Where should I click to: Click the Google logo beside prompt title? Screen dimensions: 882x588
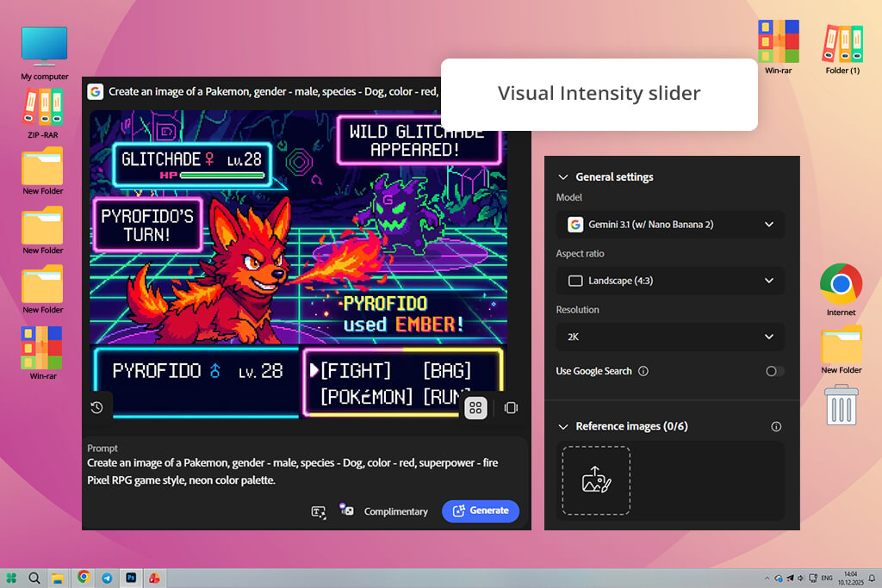click(x=95, y=91)
